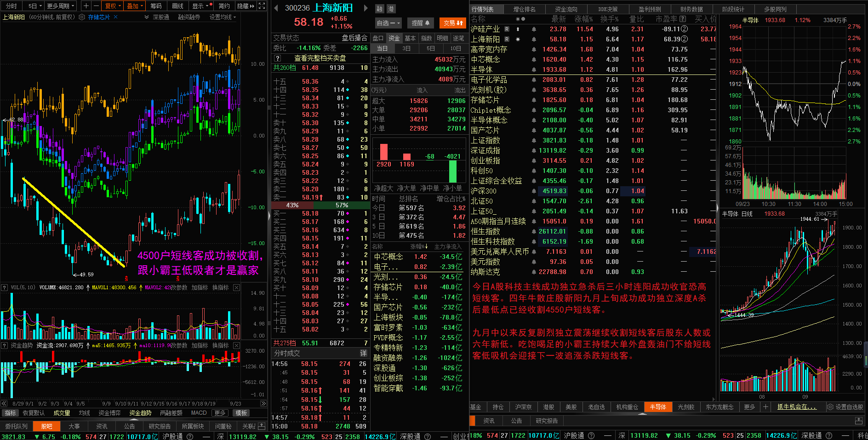Add new watchlist tab plus icon
868x440 pixels.
pos(765,407)
